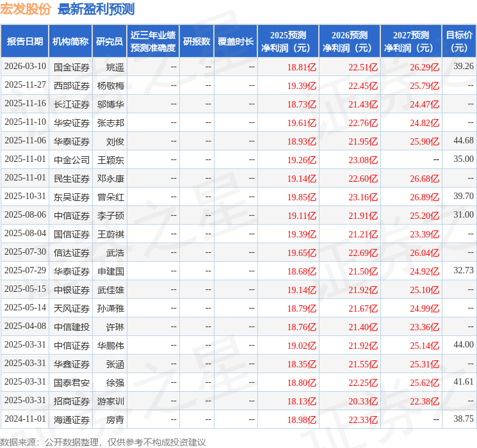Click analyst name 王蔚祺
The image size is (477, 448).
click(x=111, y=234)
